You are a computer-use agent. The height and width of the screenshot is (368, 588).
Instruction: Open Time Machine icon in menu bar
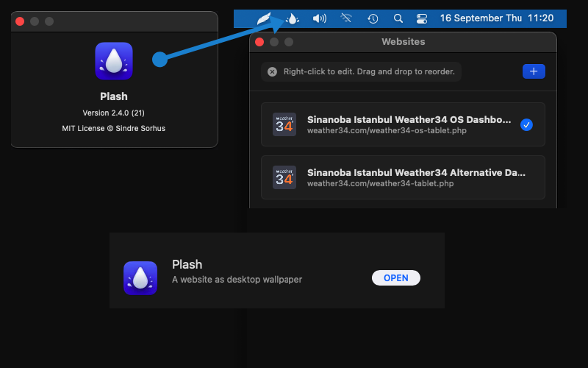[373, 18]
